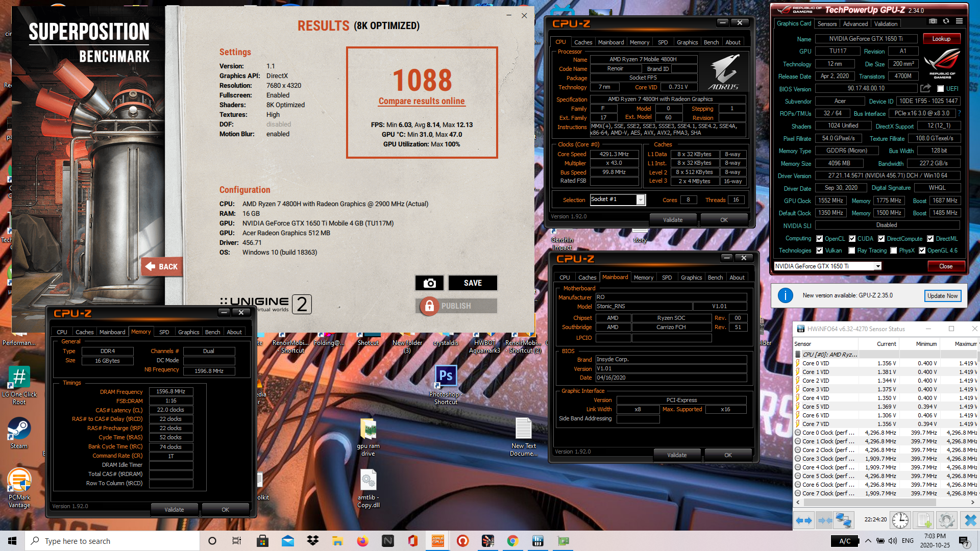This screenshot has width=980, height=551.
Task: Toggle the CUDA checkbox in GPU-Z
Action: click(x=852, y=239)
